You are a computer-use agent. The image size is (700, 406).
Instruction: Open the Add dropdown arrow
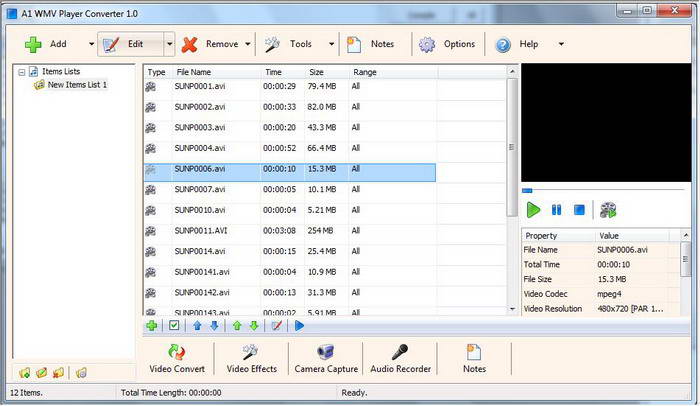[x=92, y=44]
